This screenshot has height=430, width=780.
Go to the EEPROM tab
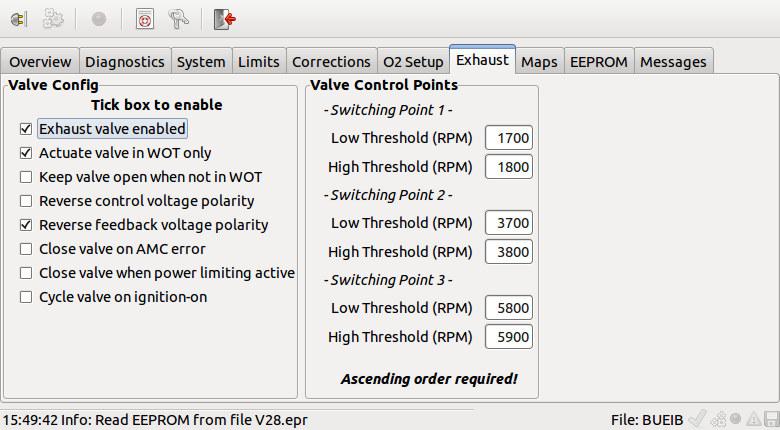[598, 61]
